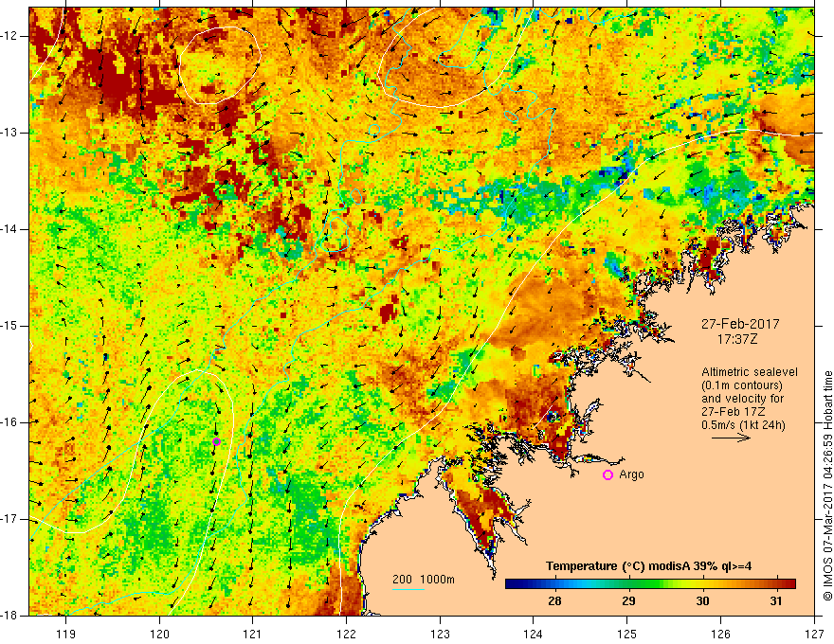The height and width of the screenshot is (644, 834).
Task: Click the -14 latitude axis label
Action: point(9,229)
